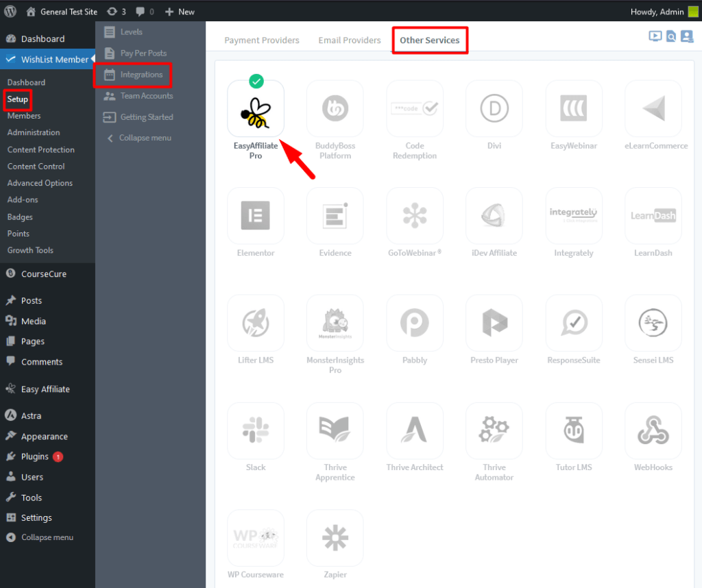This screenshot has height=588, width=702.
Task: Open the GoToWebinar integration
Action: tap(415, 216)
